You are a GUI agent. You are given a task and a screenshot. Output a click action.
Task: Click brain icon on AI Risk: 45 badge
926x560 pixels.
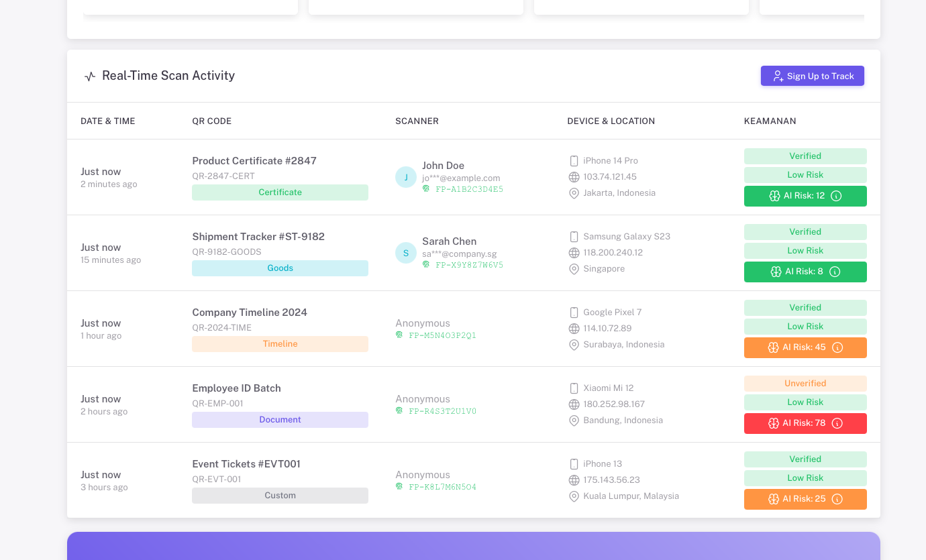click(774, 347)
